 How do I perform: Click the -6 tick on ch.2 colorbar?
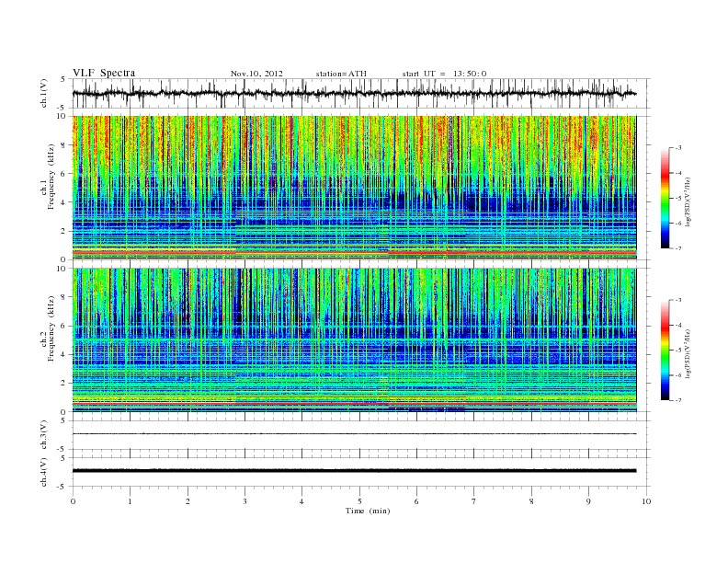point(677,375)
